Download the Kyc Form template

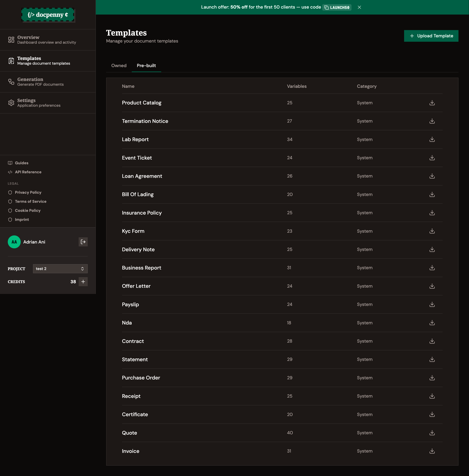(432, 231)
